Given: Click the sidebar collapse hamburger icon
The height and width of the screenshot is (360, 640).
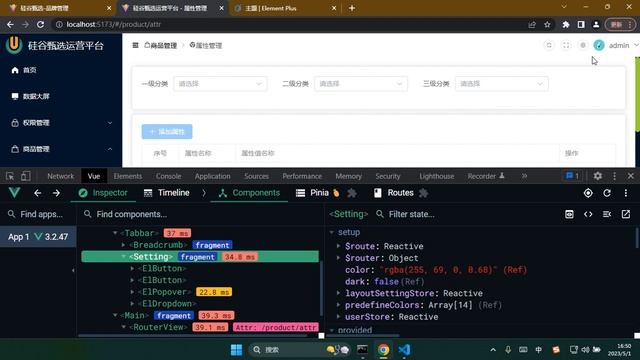Looking at the screenshot, I should (x=136, y=45).
